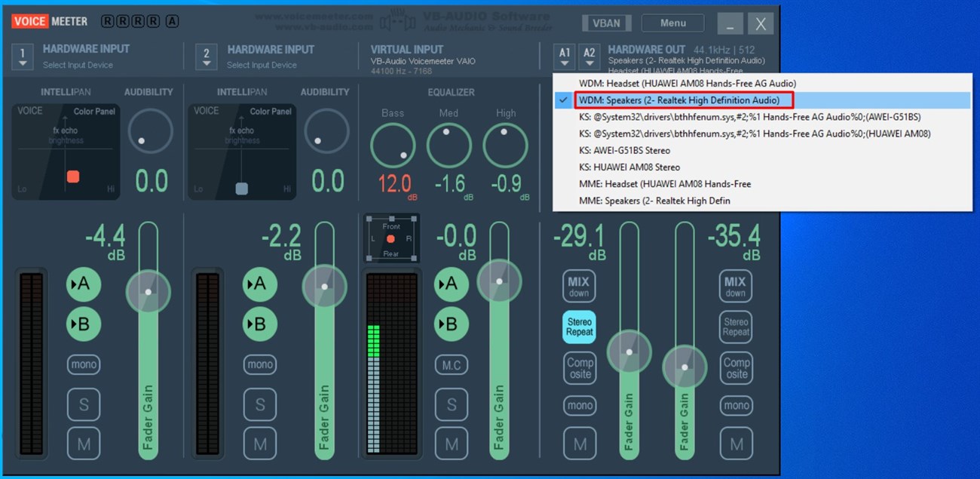The height and width of the screenshot is (479, 980).
Task: Expand the A1 hardware output dropdown
Action: click(564, 57)
